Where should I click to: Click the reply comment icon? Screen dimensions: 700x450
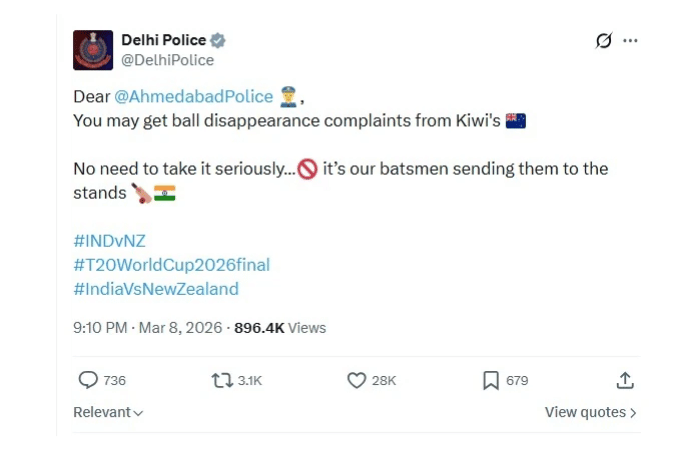point(88,380)
